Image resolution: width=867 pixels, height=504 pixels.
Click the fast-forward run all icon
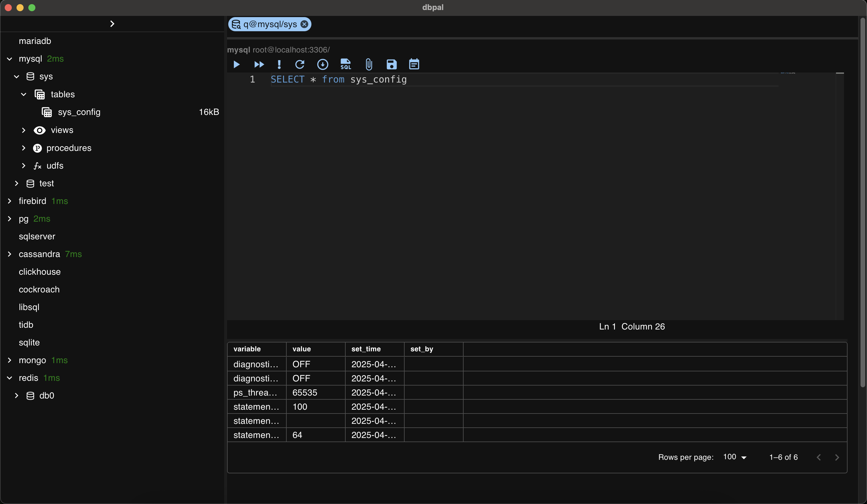tap(259, 64)
